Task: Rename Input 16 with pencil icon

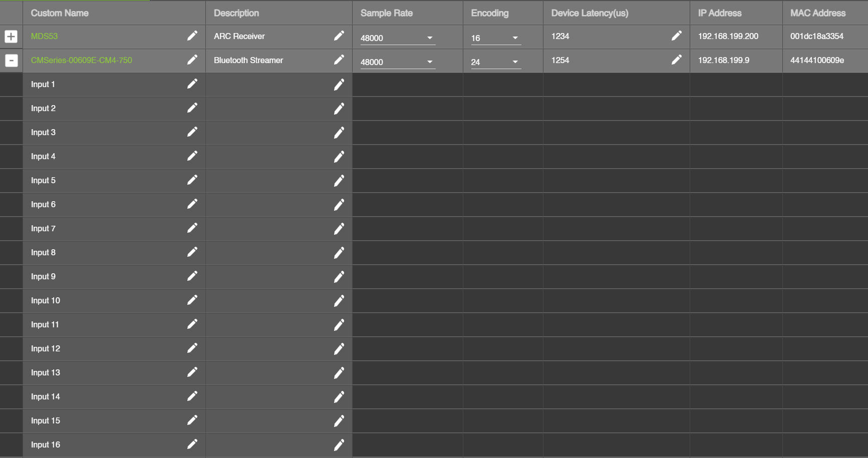Action: pos(192,444)
